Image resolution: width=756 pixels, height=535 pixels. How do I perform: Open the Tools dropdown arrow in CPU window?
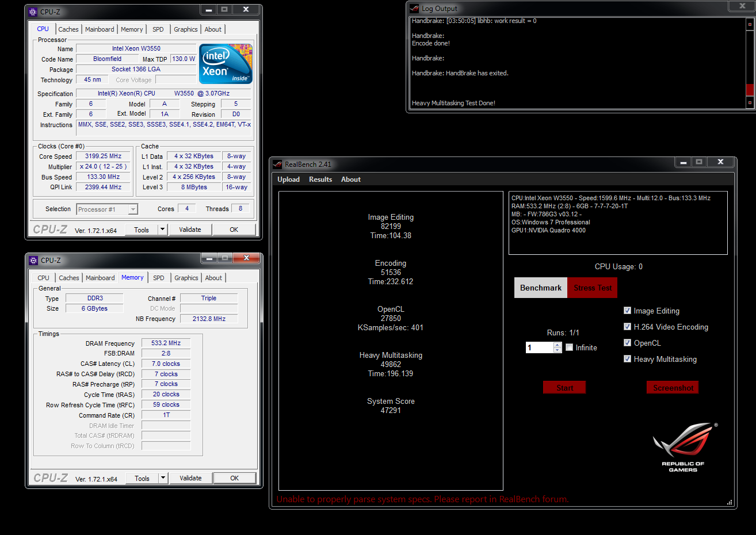click(162, 230)
